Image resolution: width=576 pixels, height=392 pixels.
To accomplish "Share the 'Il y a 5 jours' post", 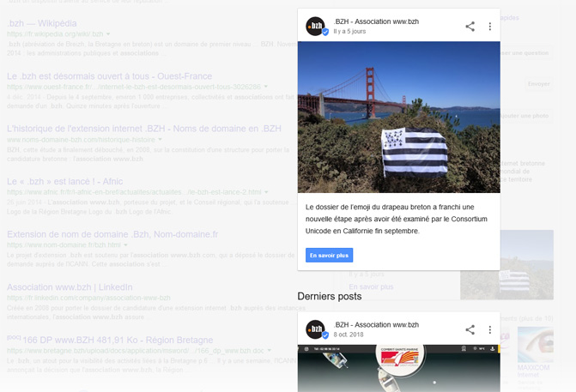I will pos(470,27).
